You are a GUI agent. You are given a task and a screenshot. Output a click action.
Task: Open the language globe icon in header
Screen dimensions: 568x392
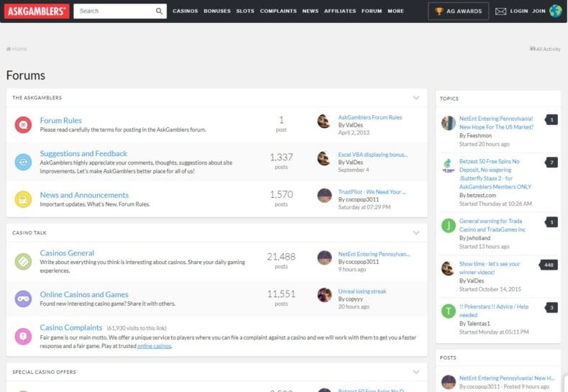tap(555, 12)
